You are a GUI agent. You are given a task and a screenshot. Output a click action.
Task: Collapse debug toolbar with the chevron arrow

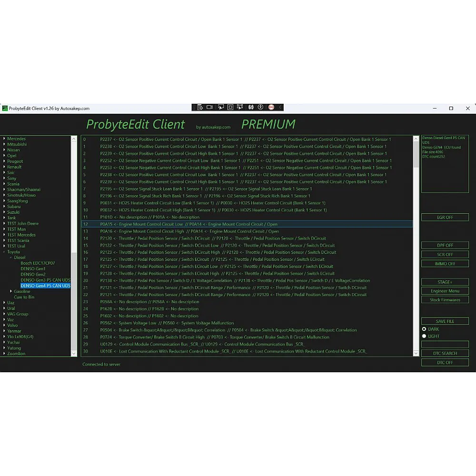coord(280,108)
